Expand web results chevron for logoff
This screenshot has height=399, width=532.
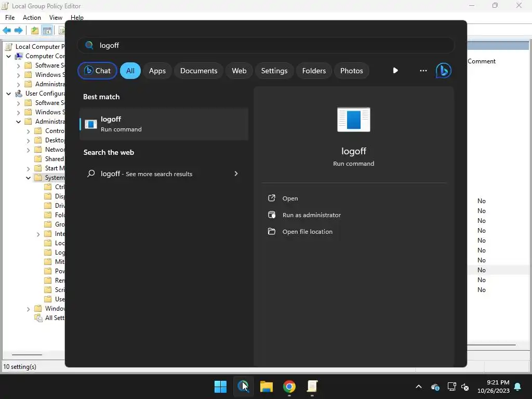[236, 174]
